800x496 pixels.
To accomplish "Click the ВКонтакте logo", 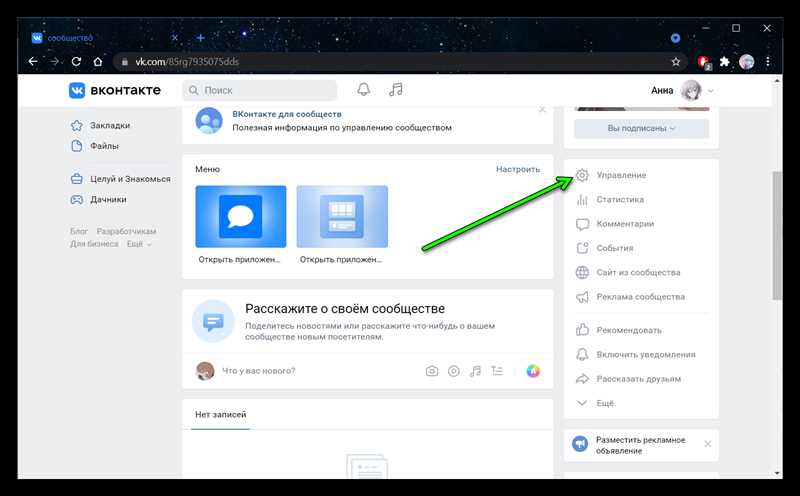I will 114,90.
